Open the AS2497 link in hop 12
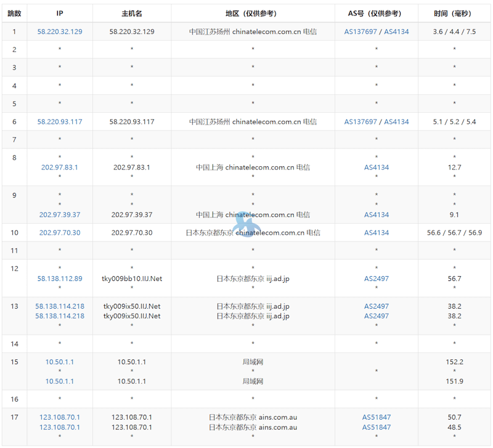 [x=377, y=279]
